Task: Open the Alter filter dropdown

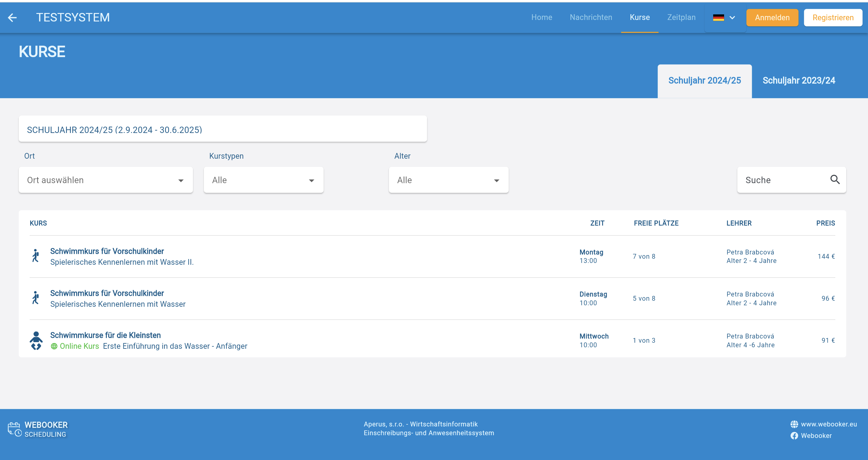Action: [448, 180]
